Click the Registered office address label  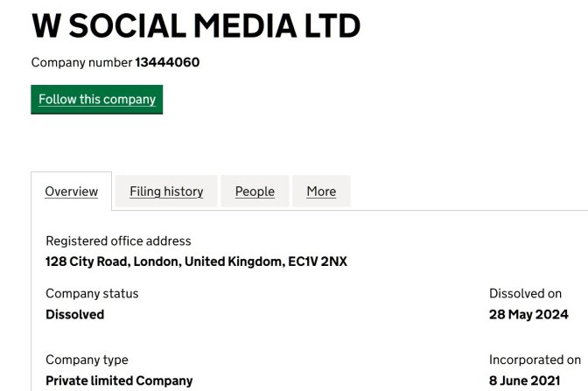pos(118,241)
